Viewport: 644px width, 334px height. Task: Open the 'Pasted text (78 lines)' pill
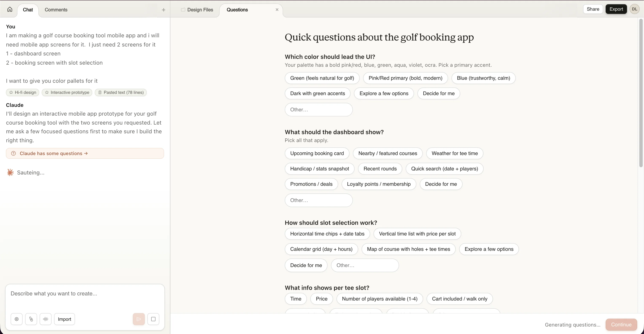click(x=121, y=92)
